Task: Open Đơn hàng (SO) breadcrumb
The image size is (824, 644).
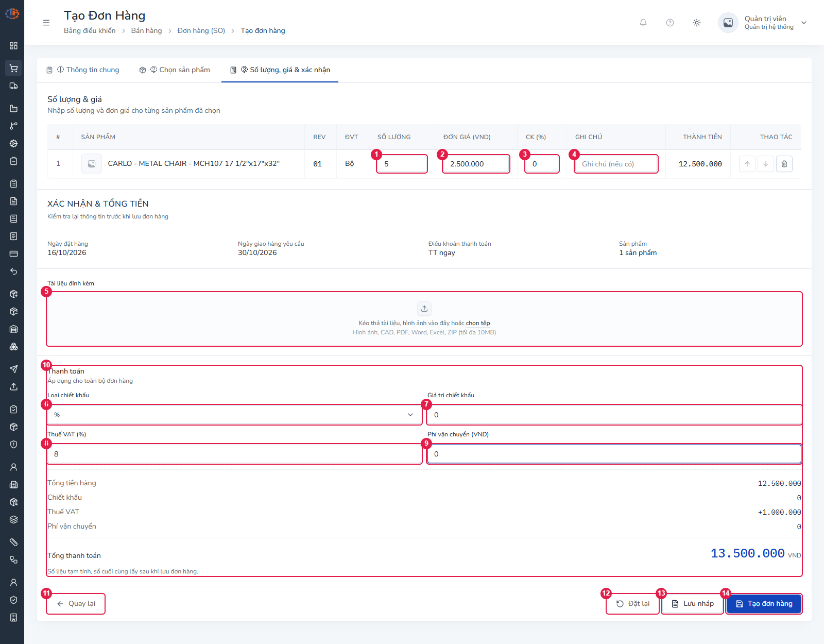Action: click(201, 31)
